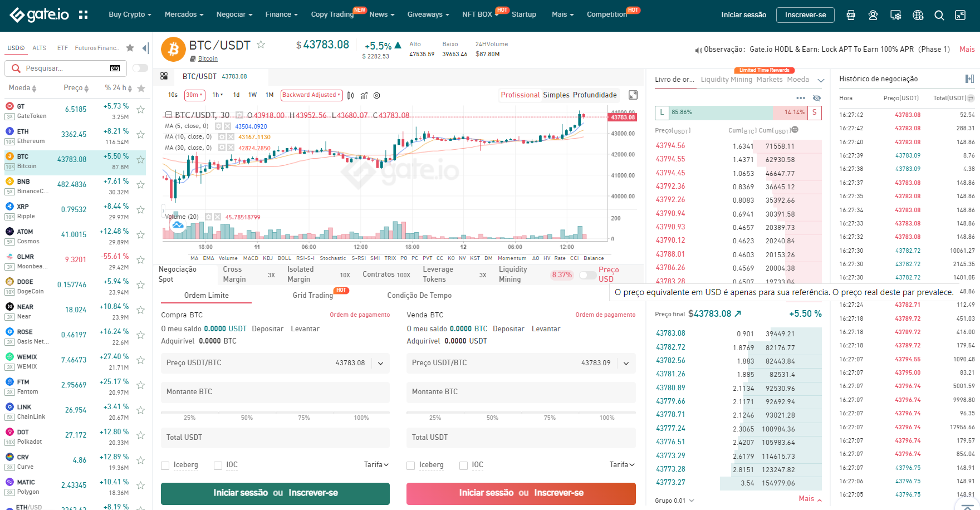This screenshot has height=510, width=980.
Task: Toggle the order book eye visibility icon
Action: 817,98
